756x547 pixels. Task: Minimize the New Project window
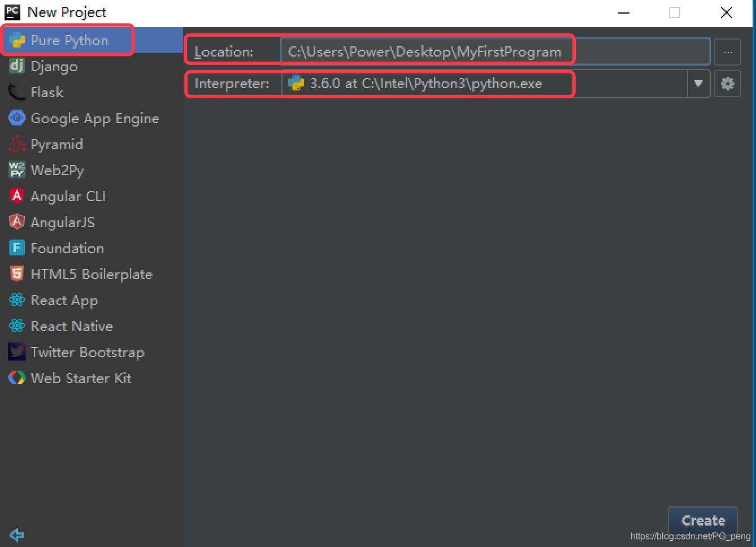624,12
